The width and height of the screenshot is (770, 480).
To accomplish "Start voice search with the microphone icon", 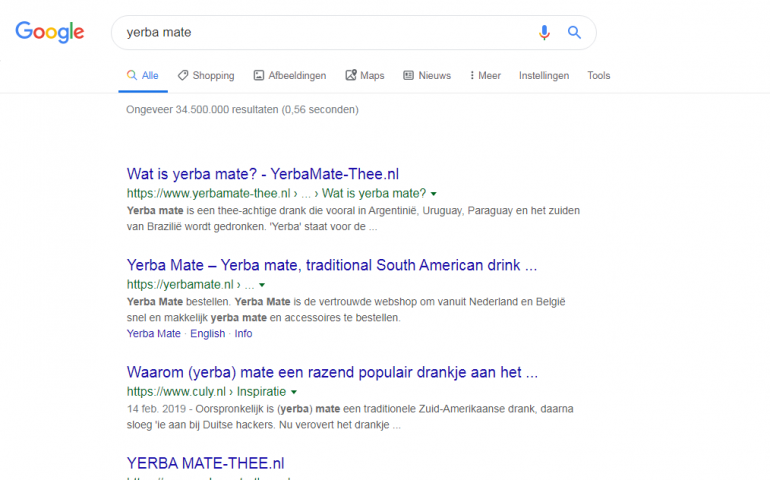I will point(544,32).
